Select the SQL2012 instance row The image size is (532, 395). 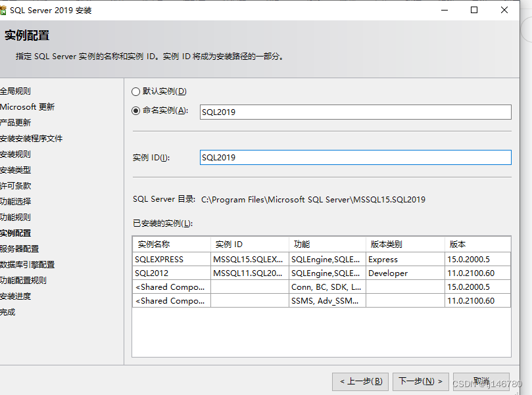click(x=322, y=273)
